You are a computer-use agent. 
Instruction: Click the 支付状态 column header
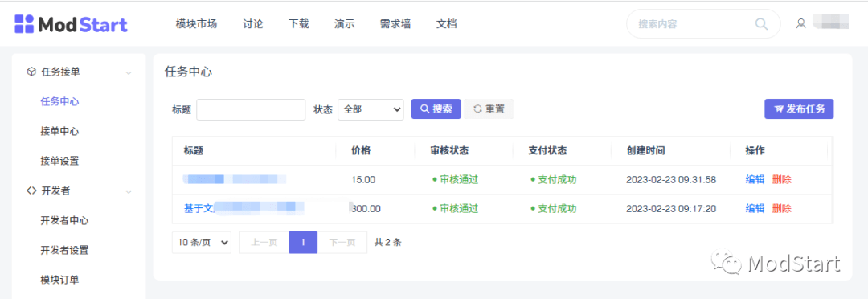547,150
